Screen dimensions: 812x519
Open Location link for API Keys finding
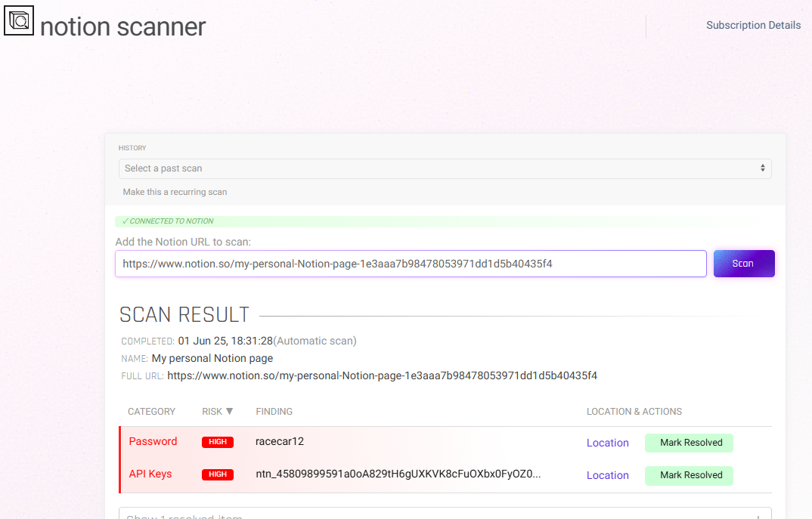pyautogui.click(x=607, y=475)
